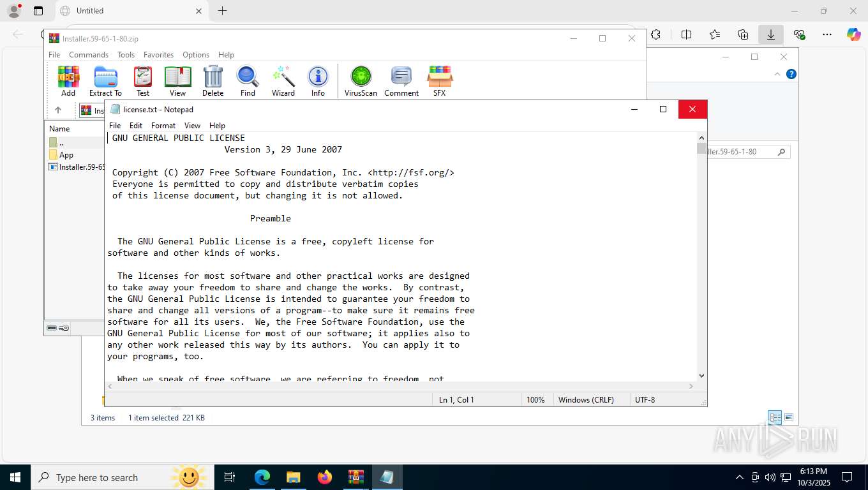Viewport: 868px width, 490px height.
Task: Select the Untitled tab in Edge
Action: (x=131, y=11)
